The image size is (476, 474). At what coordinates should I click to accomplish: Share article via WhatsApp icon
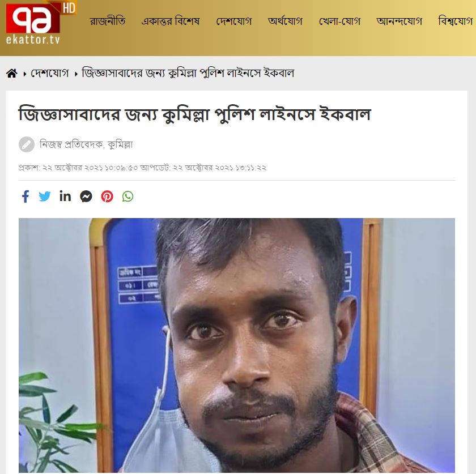(x=128, y=197)
